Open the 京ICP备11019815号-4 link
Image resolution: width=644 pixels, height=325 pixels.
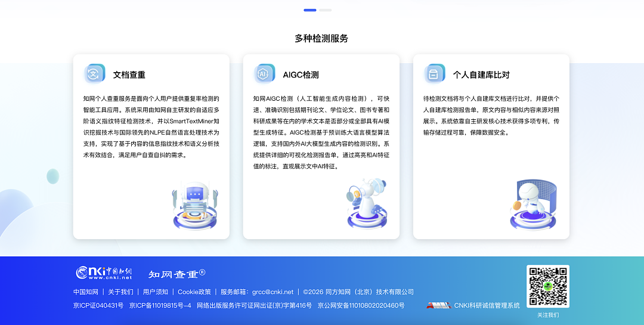(160, 305)
